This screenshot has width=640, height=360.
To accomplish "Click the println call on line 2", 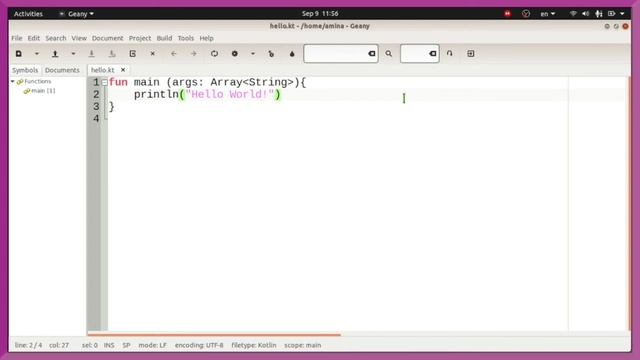I will [x=156, y=94].
